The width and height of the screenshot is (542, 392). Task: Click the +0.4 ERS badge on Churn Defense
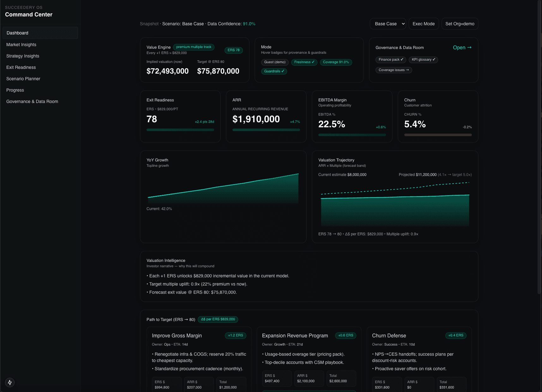[456, 335]
